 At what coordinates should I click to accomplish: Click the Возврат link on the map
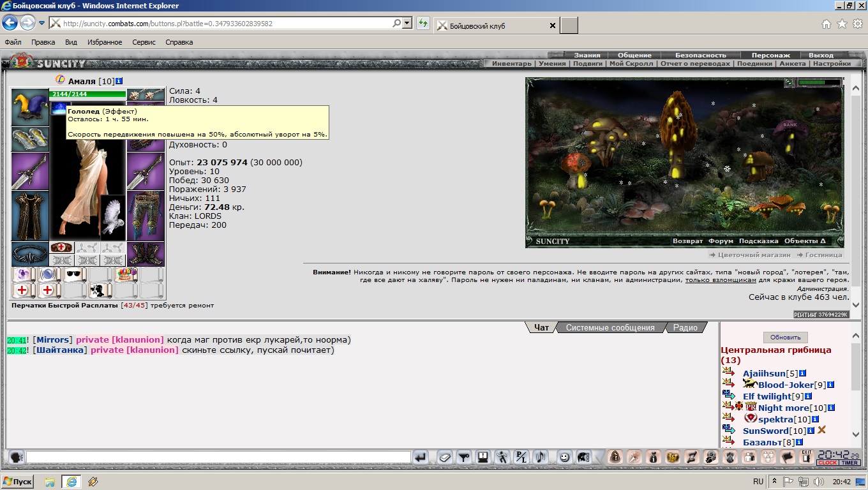tap(687, 241)
